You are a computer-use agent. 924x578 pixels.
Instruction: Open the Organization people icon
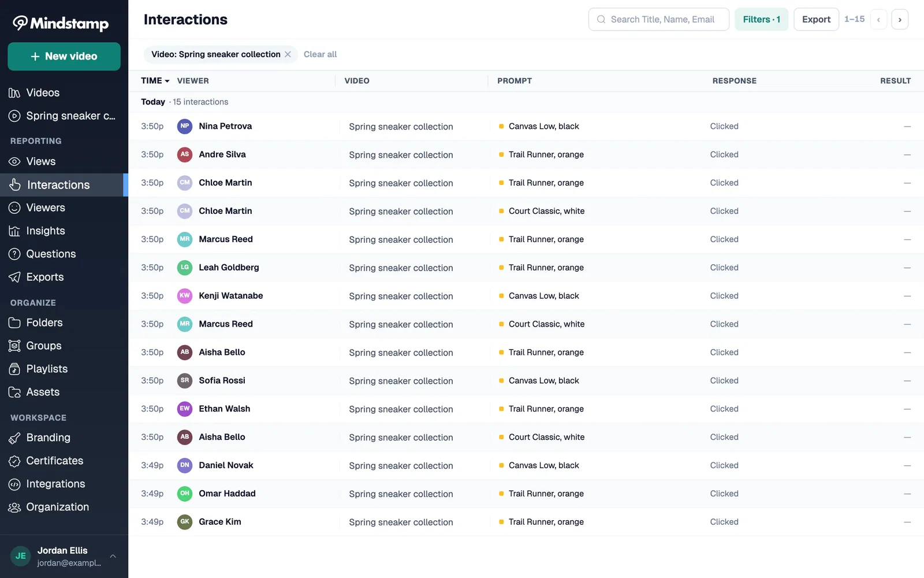coord(14,507)
